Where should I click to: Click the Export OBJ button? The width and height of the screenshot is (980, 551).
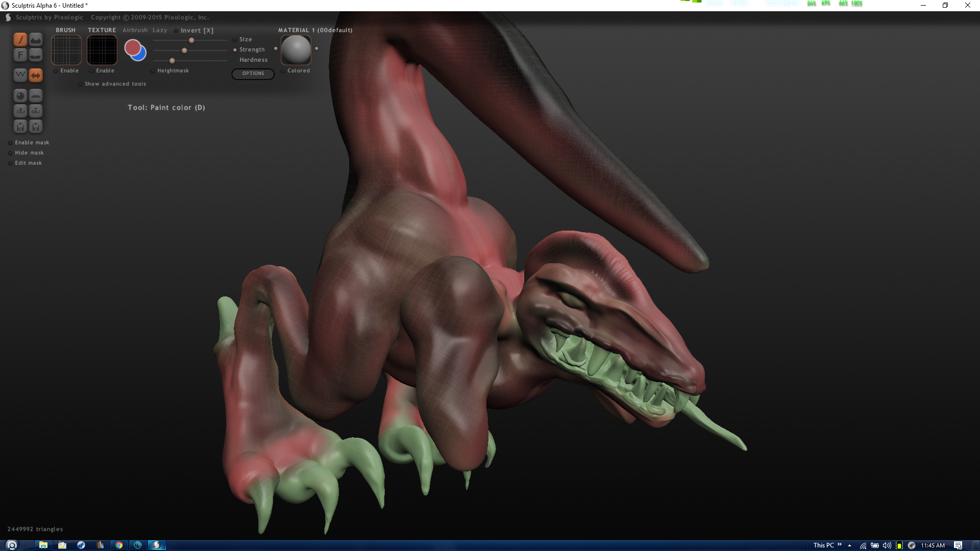[36, 111]
